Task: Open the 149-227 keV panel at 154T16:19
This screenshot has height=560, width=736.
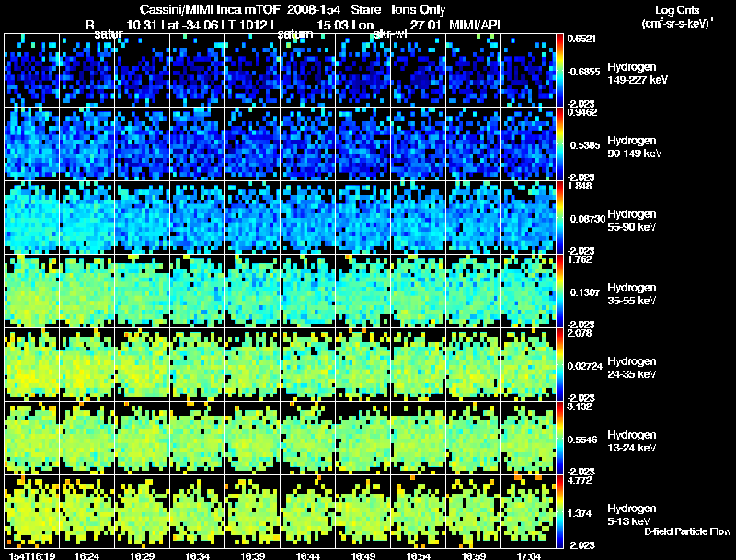Action: [x=32, y=71]
